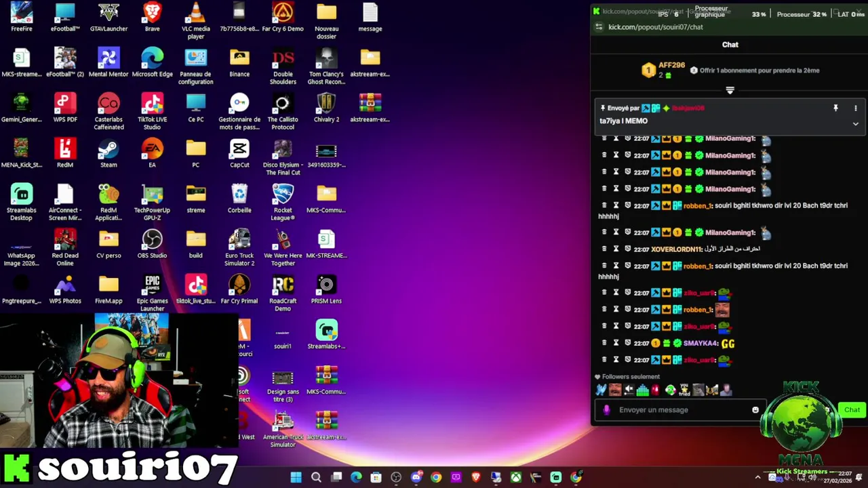868x488 pixels.
Task: Open TikTok LIVE Studio shortcut
Action: pyautogui.click(x=152, y=112)
